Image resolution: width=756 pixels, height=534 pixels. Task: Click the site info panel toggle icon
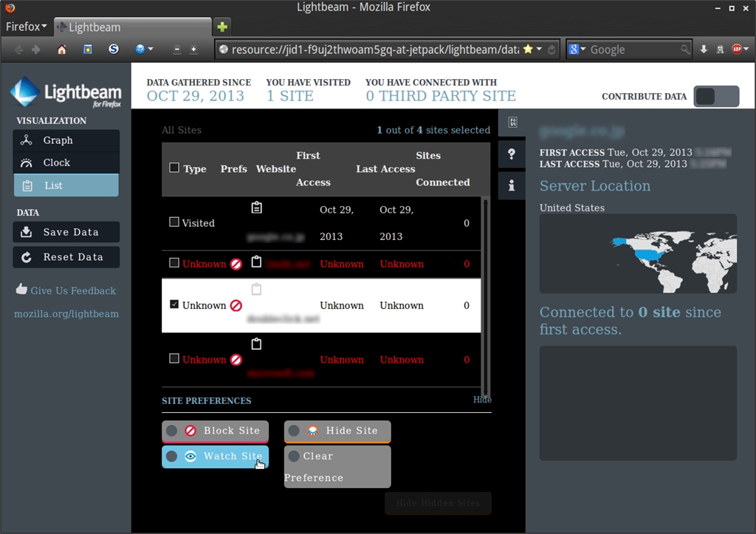(x=512, y=123)
